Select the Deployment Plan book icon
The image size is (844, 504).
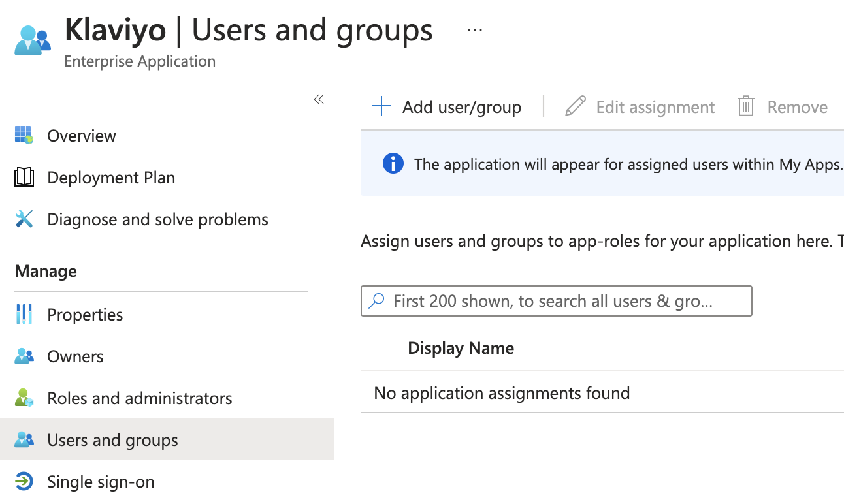[24, 178]
